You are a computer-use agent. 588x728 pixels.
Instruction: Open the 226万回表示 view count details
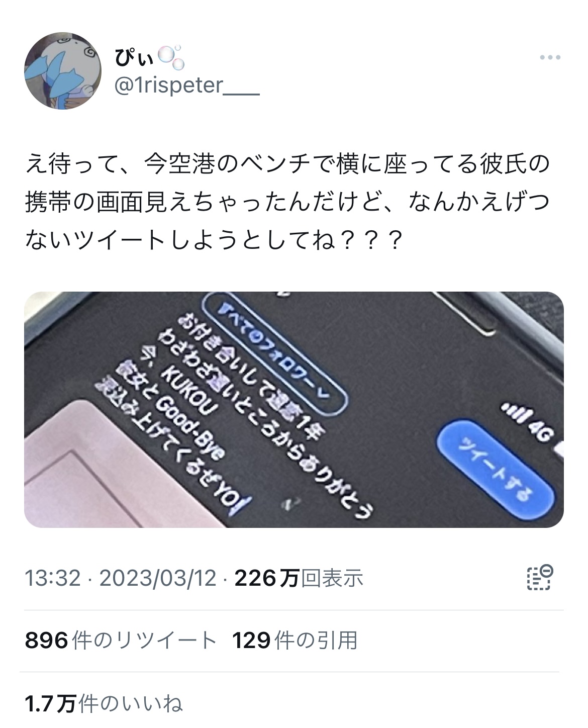[299, 578]
